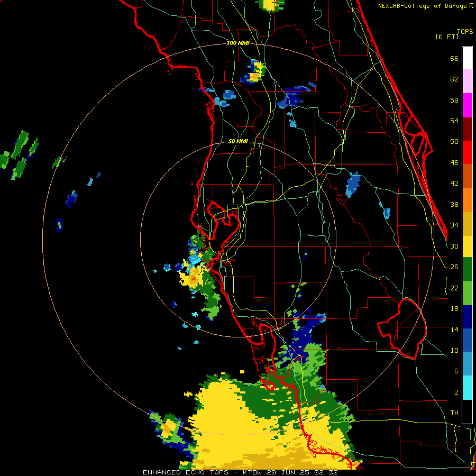476x476 pixels.
Task: Click the legend value '2'
Action: pos(456,392)
